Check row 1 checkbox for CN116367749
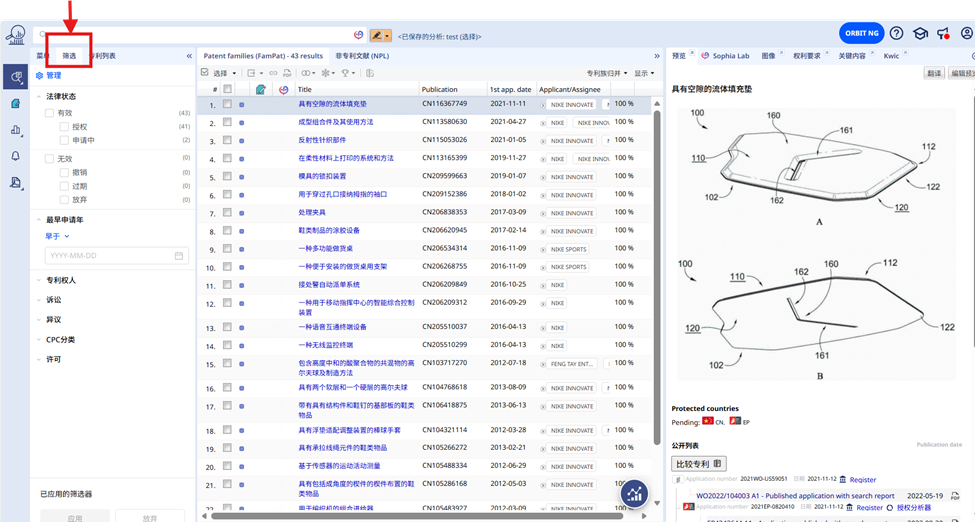Viewport: 975px width, 522px height. [228, 104]
